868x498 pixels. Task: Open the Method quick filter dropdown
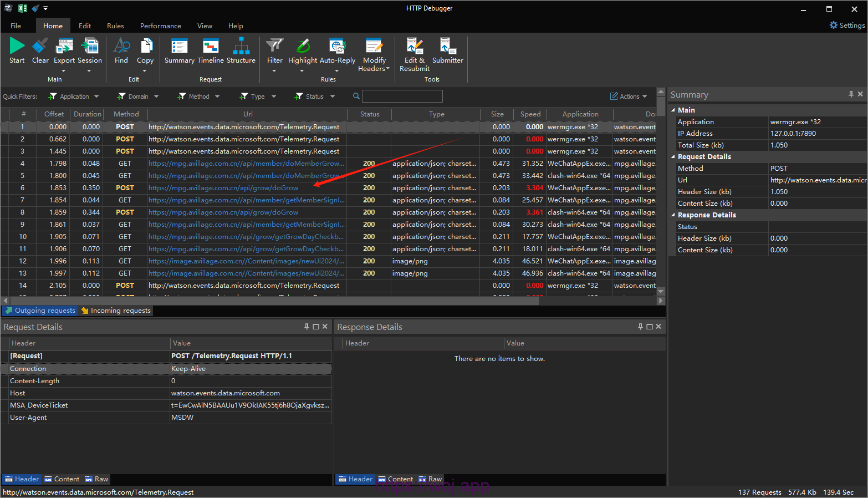[x=217, y=96]
